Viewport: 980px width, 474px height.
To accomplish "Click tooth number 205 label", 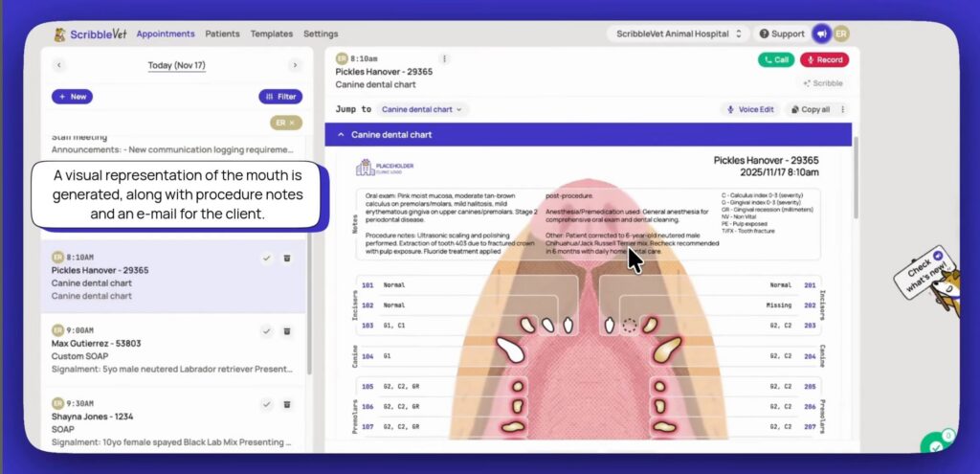I will click(x=810, y=387).
